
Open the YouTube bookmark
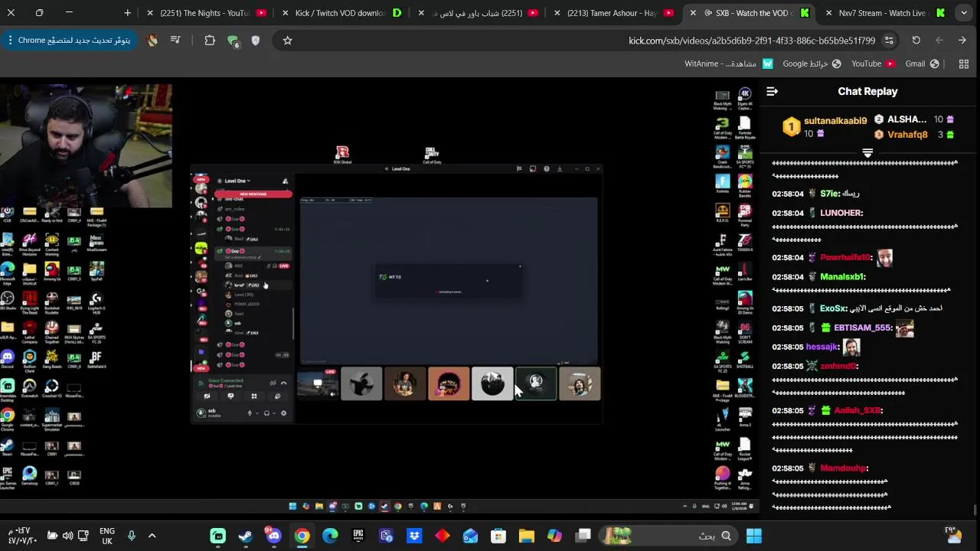(x=873, y=64)
